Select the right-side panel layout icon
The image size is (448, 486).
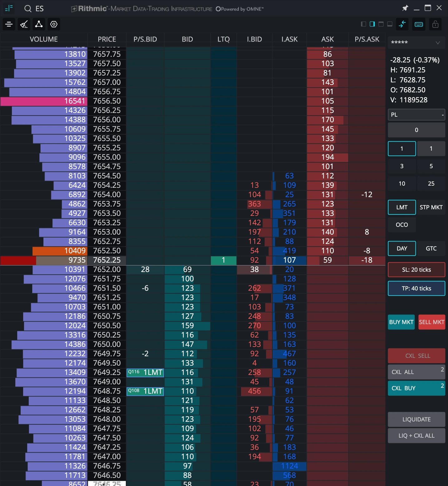(372, 24)
